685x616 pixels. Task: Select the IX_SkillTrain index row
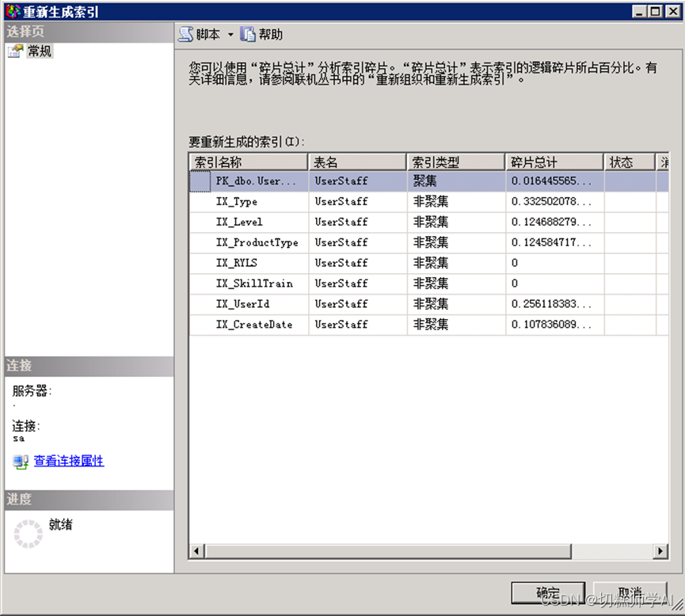pos(429,283)
